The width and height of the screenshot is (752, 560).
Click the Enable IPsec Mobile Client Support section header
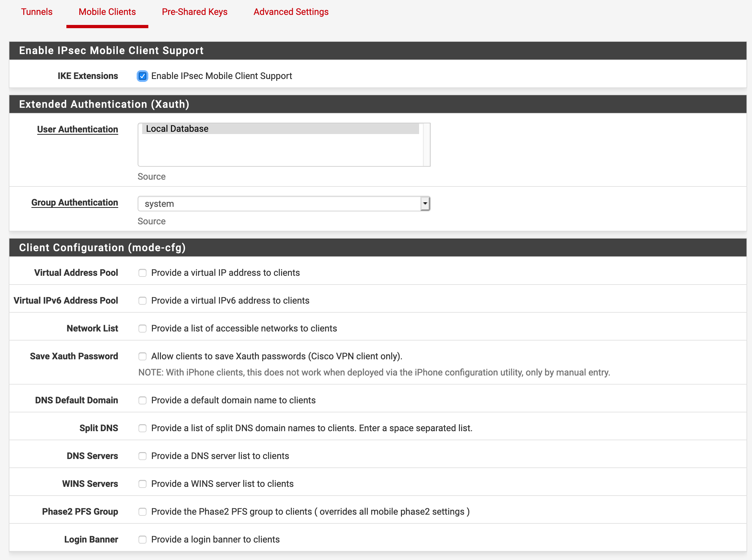[x=378, y=50]
